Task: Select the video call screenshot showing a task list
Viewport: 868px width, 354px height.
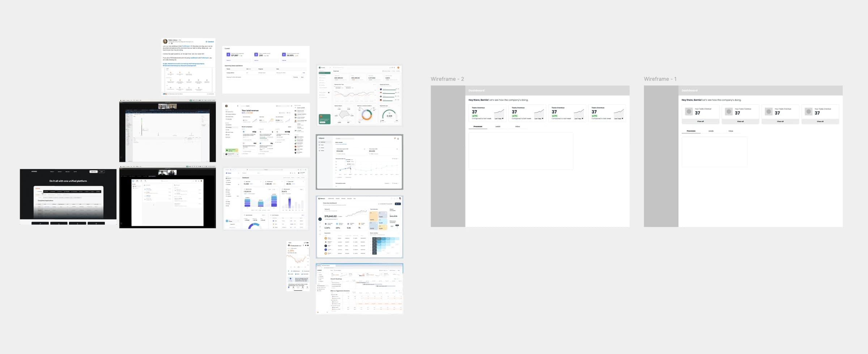Action: (x=167, y=197)
